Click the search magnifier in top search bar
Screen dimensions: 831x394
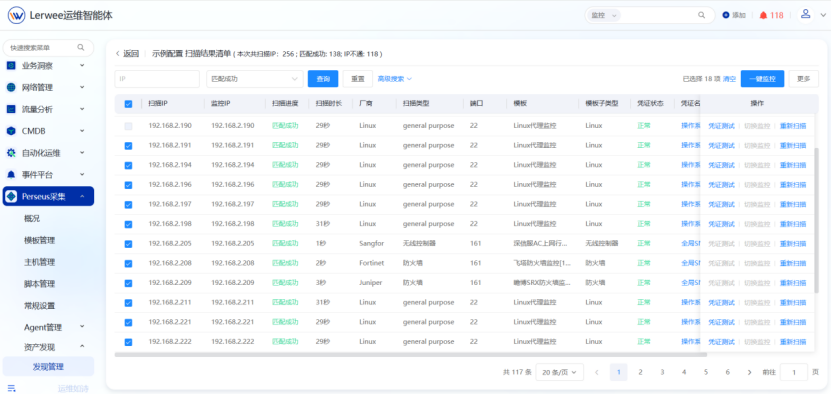(702, 15)
